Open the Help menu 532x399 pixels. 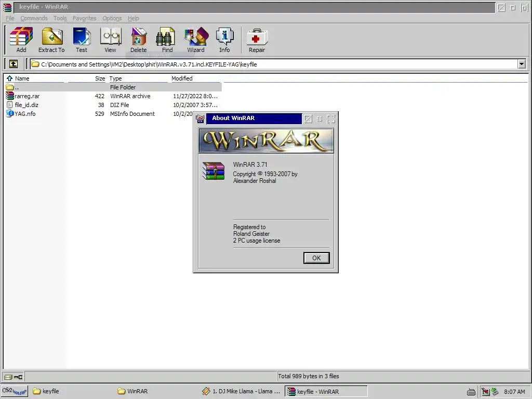coord(134,18)
